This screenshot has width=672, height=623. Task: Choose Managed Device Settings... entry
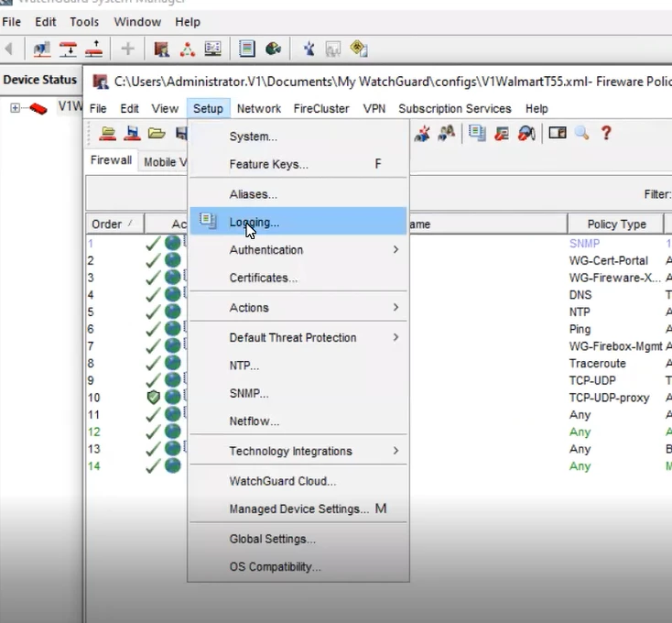[298, 509]
